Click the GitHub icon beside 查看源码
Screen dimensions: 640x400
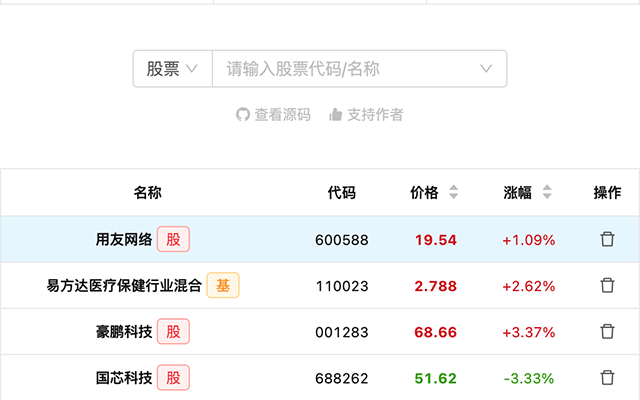242,115
